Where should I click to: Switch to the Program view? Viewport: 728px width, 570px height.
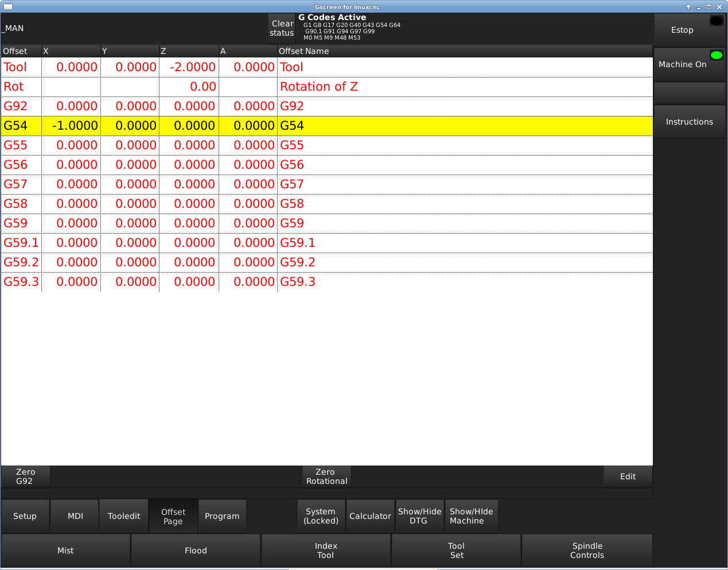tap(222, 516)
